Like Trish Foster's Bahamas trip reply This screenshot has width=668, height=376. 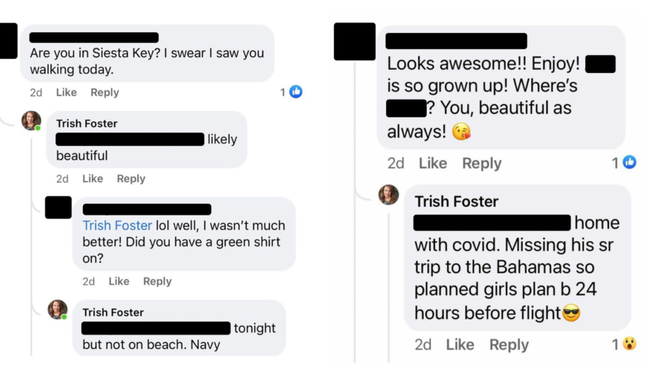(x=460, y=344)
